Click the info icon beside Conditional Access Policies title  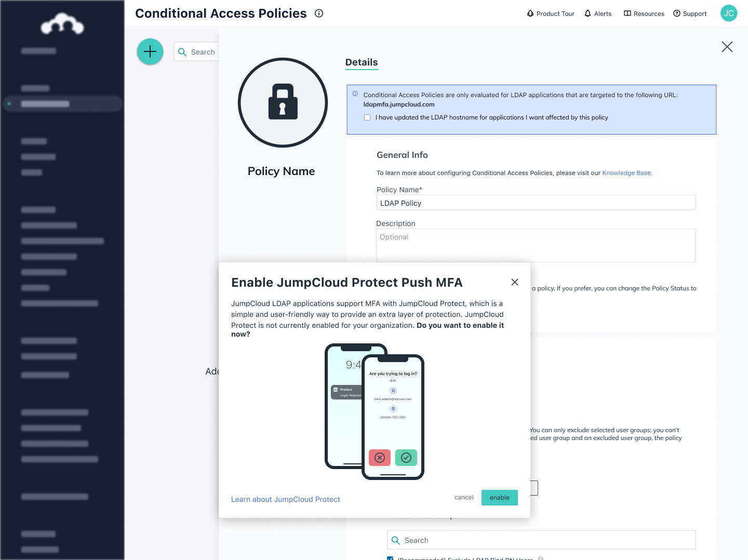[318, 14]
